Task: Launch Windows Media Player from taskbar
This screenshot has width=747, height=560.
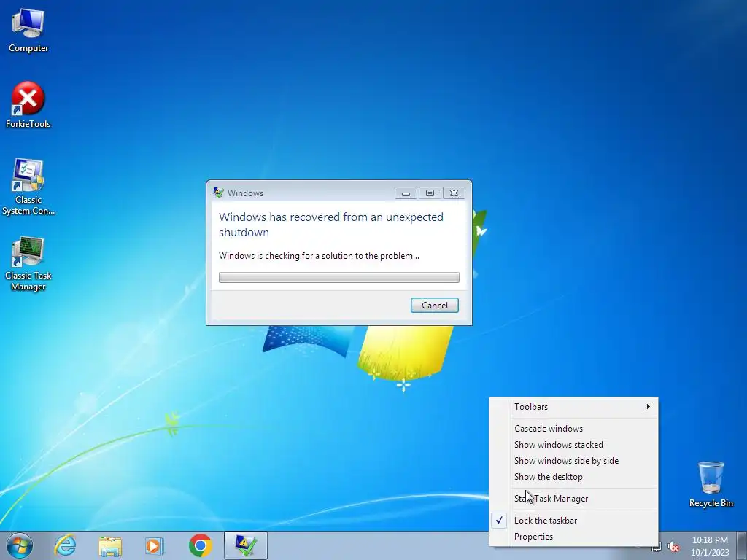Action: (155, 545)
